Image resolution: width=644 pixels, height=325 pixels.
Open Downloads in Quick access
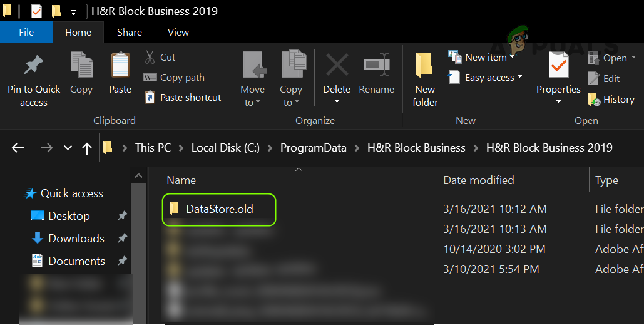tap(76, 239)
